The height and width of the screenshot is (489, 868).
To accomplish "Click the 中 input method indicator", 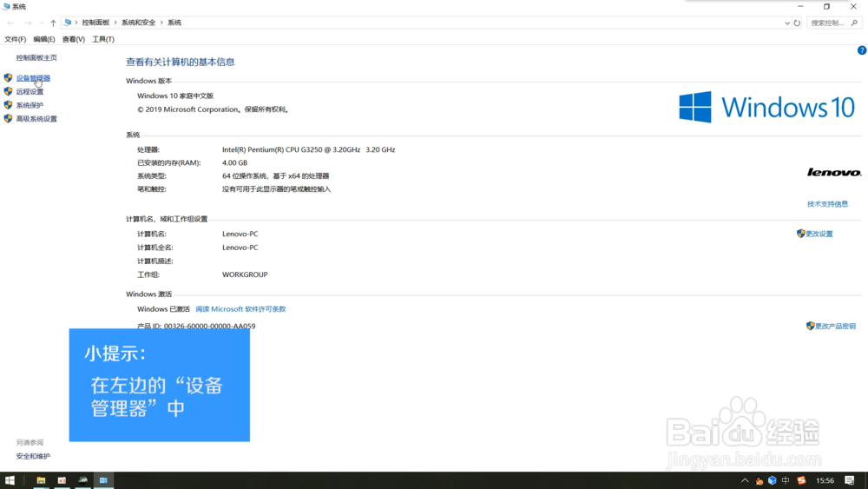I will coord(786,480).
